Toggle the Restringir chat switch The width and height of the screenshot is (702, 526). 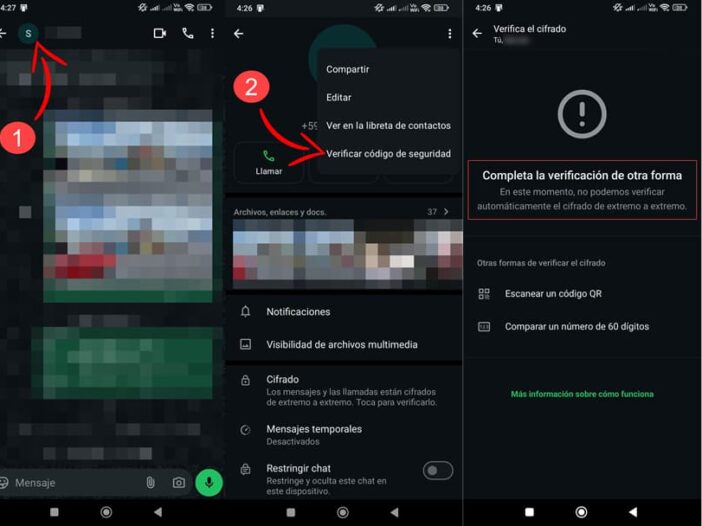coord(438,470)
